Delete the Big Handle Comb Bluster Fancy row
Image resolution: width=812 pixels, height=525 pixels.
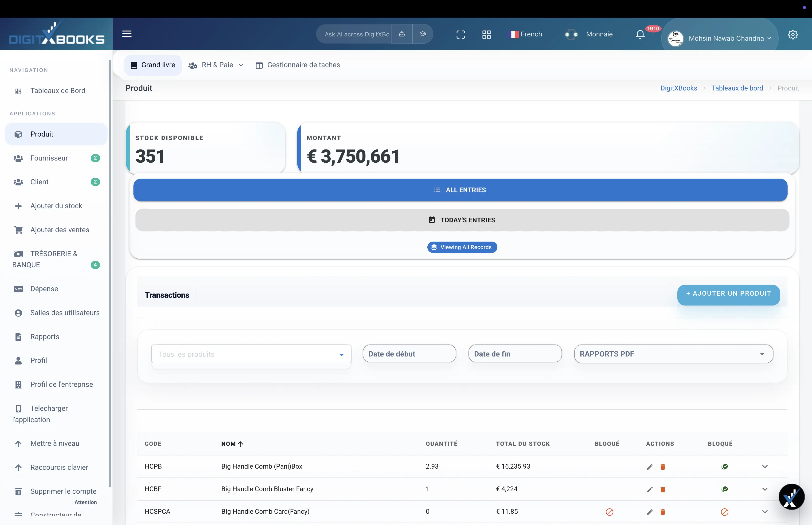(663, 489)
